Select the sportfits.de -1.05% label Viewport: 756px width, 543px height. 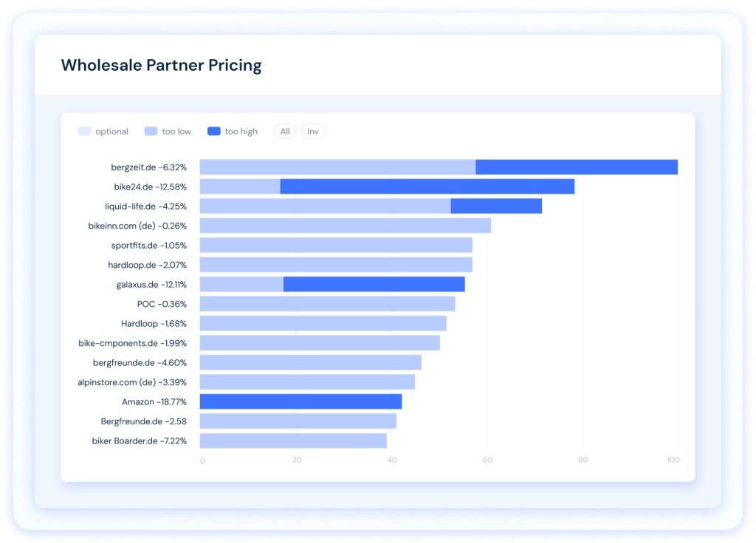tap(148, 245)
